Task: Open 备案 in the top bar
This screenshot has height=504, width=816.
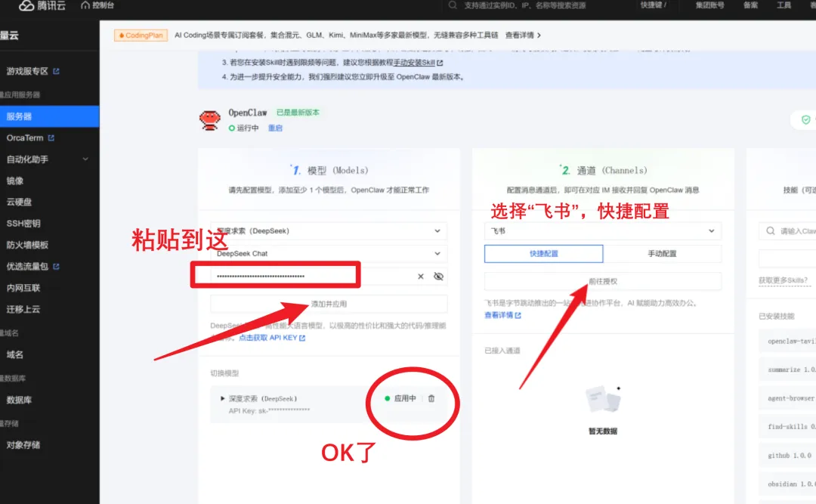Action: point(750,5)
